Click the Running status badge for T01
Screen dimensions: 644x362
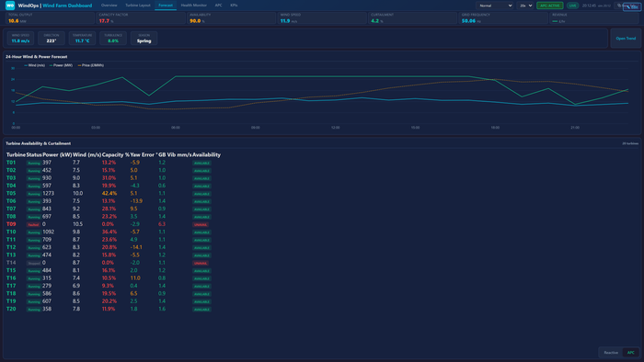pos(33,164)
